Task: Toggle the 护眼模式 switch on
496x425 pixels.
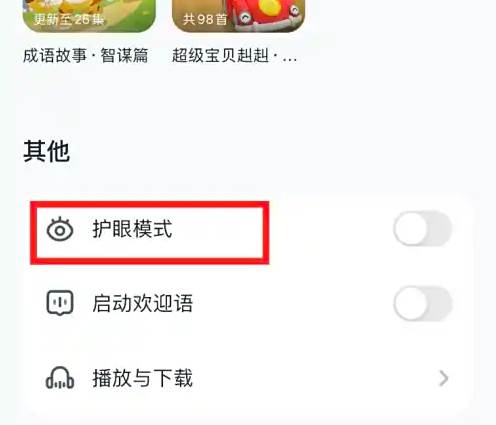Action: [423, 229]
